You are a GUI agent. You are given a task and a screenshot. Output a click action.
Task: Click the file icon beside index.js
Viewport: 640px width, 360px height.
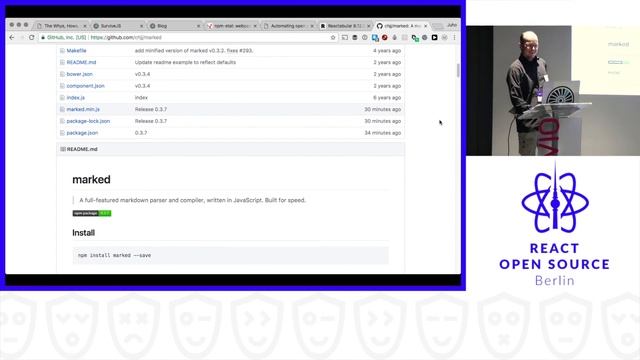click(x=62, y=98)
